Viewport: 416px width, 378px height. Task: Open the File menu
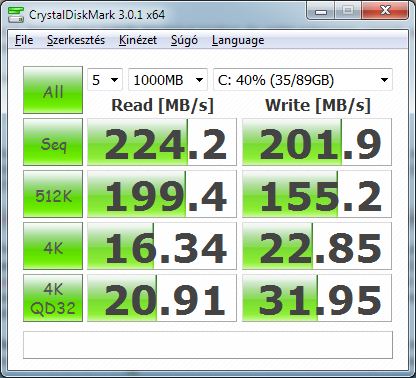(x=24, y=40)
